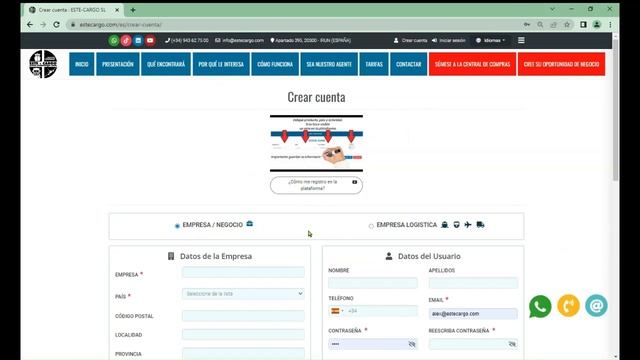The height and width of the screenshot is (360, 640).
Task: Open the INICIO menu item
Action: pos(82,64)
